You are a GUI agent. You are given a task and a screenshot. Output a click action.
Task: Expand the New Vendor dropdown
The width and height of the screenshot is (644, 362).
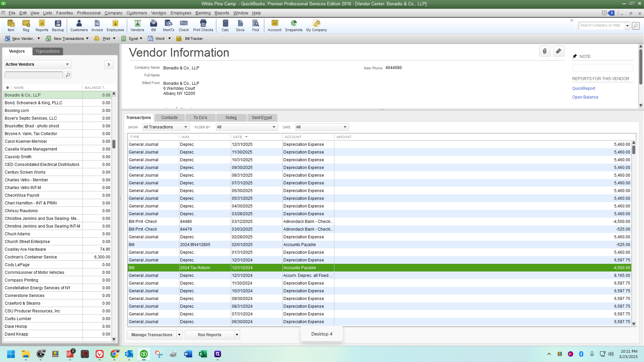click(39, 39)
